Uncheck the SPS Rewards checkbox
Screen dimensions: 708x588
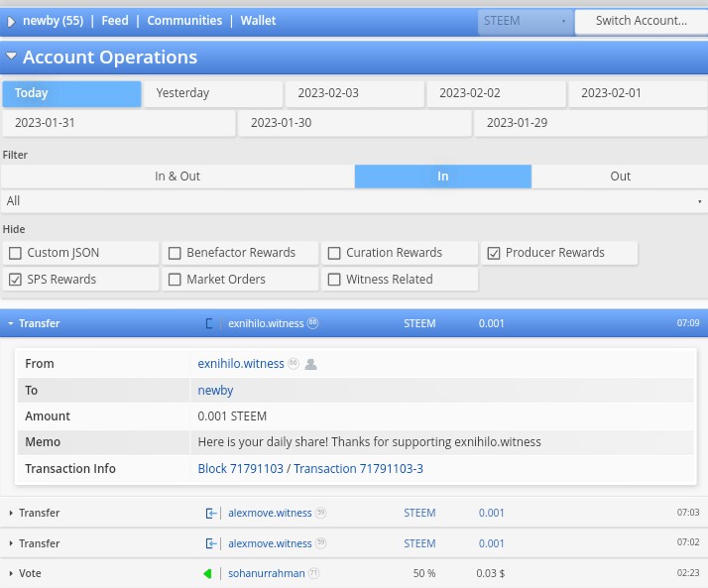click(15, 280)
